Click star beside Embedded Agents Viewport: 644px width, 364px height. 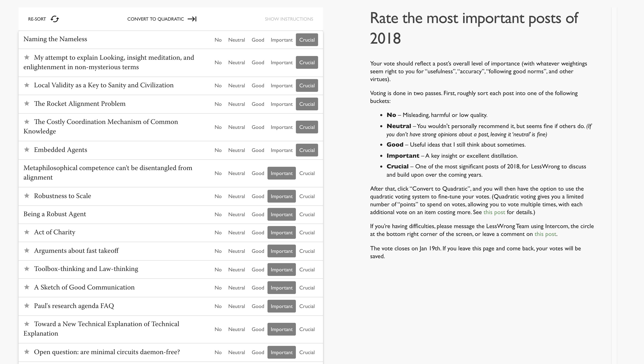click(x=27, y=150)
